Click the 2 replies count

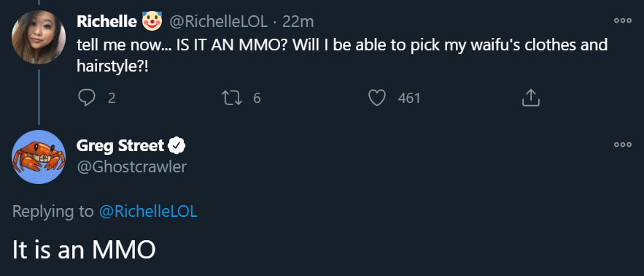coord(112,98)
